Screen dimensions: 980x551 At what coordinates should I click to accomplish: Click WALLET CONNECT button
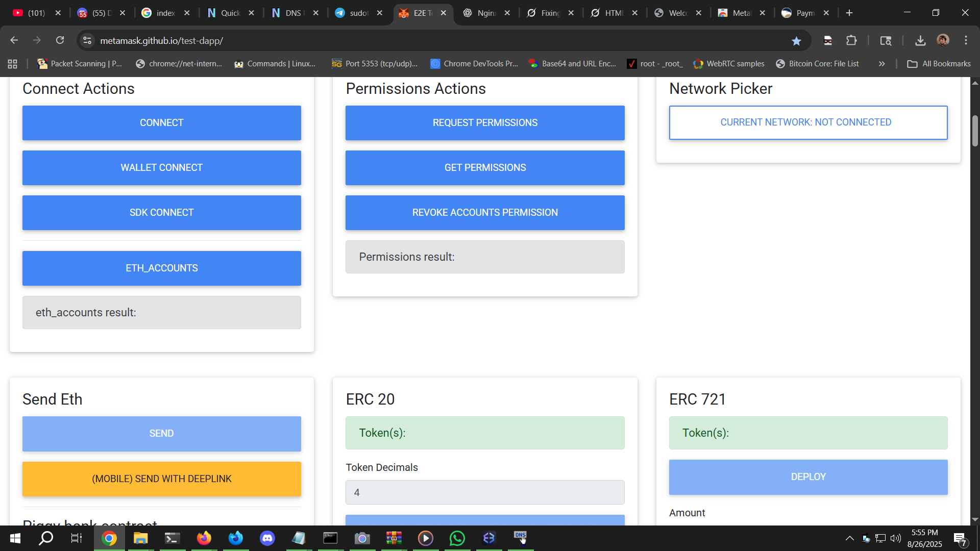(x=162, y=168)
